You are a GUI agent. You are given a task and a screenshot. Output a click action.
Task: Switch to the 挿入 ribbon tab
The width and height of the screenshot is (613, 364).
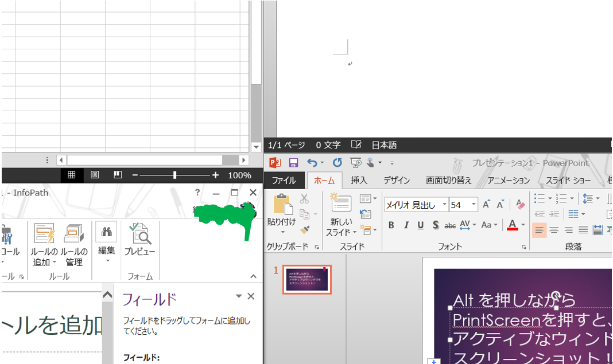tap(359, 179)
